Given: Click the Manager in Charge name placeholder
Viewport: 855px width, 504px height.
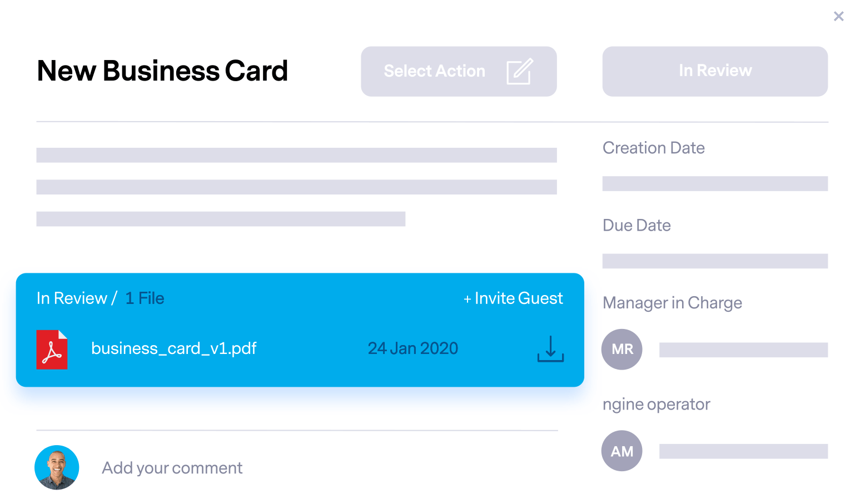Looking at the screenshot, I should [x=743, y=350].
